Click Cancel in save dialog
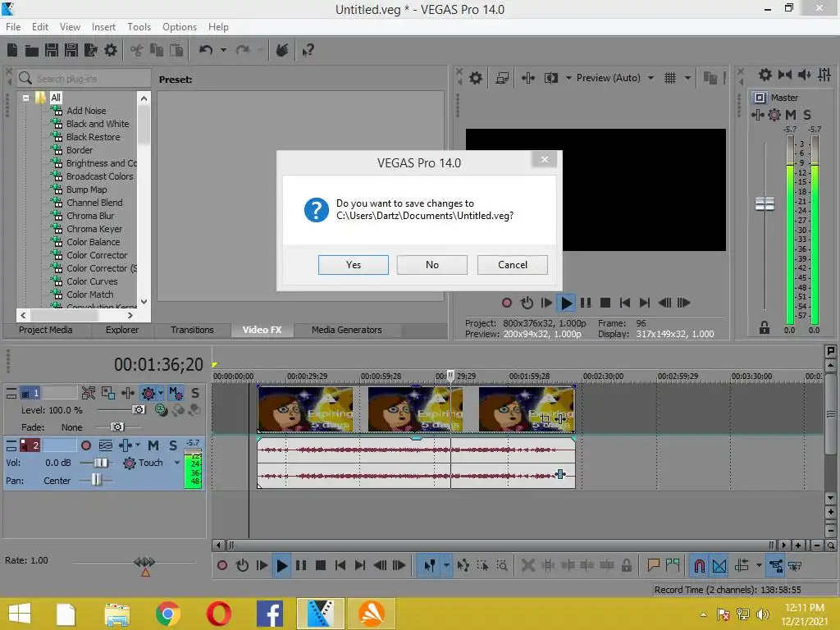 pos(512,265)
